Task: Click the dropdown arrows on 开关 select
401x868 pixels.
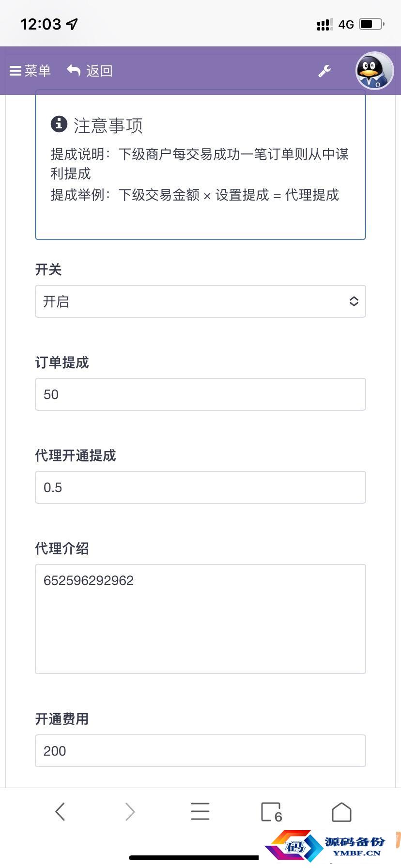Action: click(354, 301)
